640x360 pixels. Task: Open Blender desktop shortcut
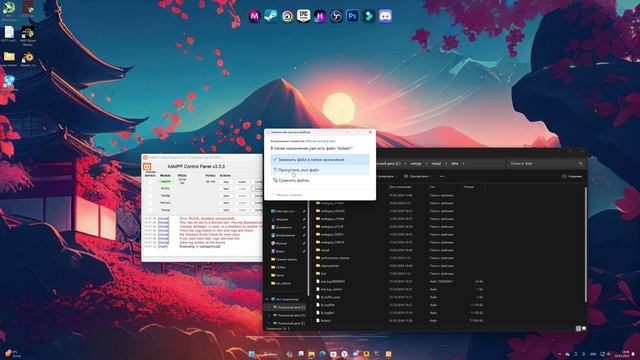coord(28,58)
